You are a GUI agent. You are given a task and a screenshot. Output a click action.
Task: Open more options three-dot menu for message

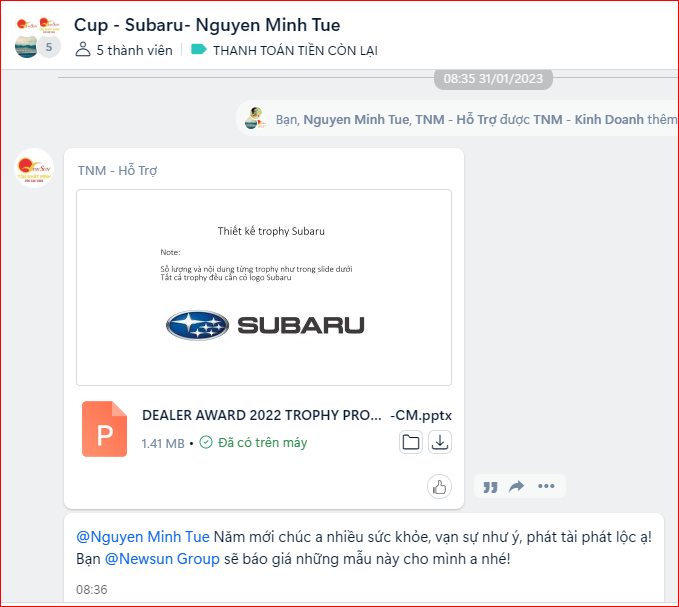coord(546,487)
